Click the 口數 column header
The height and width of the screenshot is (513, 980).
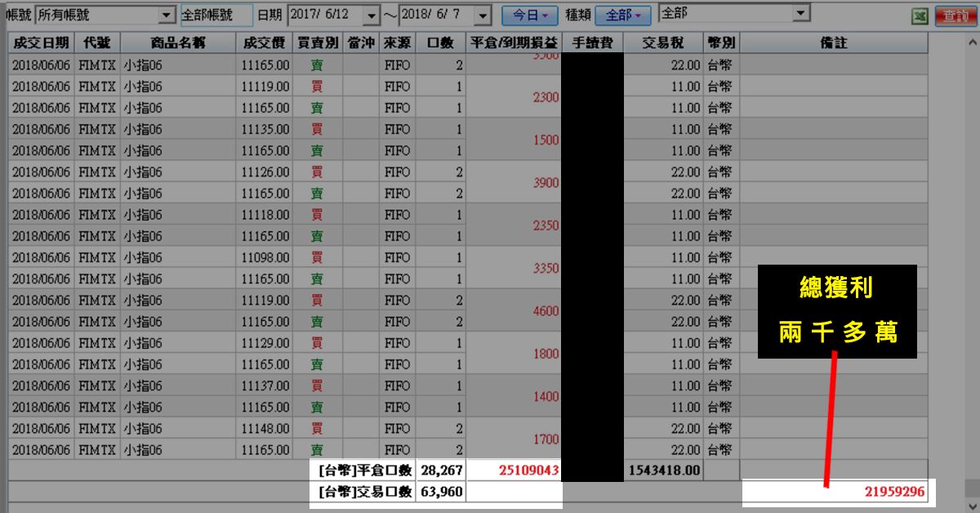coord(441,43)
